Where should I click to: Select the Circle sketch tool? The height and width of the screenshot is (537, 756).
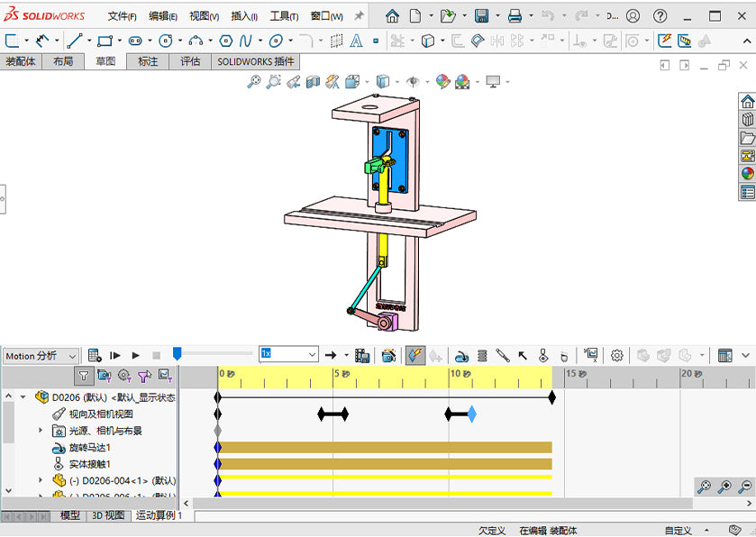(x=166, y=41)
